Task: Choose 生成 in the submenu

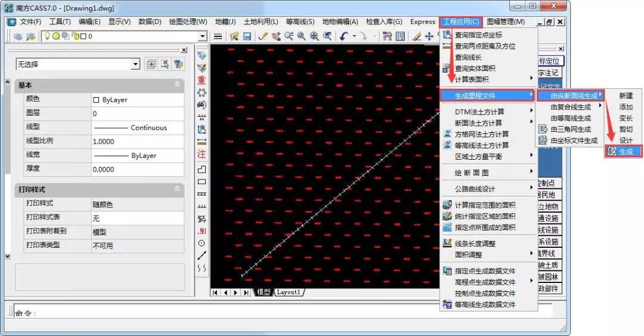Action: 623,151
